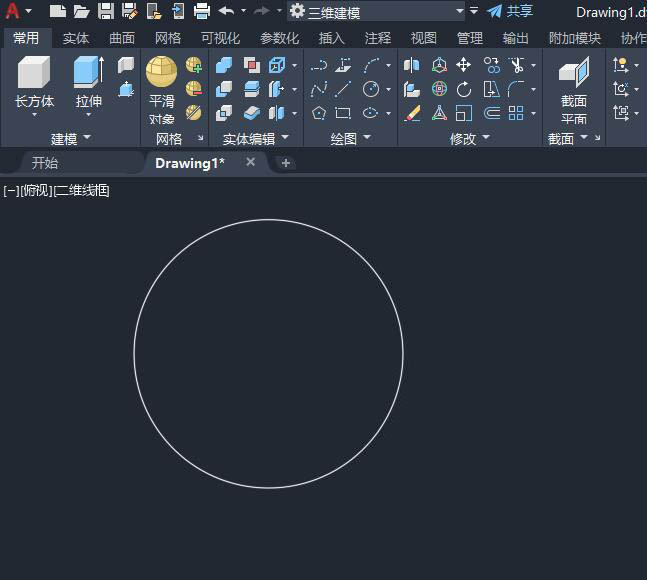This screenshot has height=580, width=647.
Task: Expand the 建模 panel arrow
Action: (x=87, y=137)
